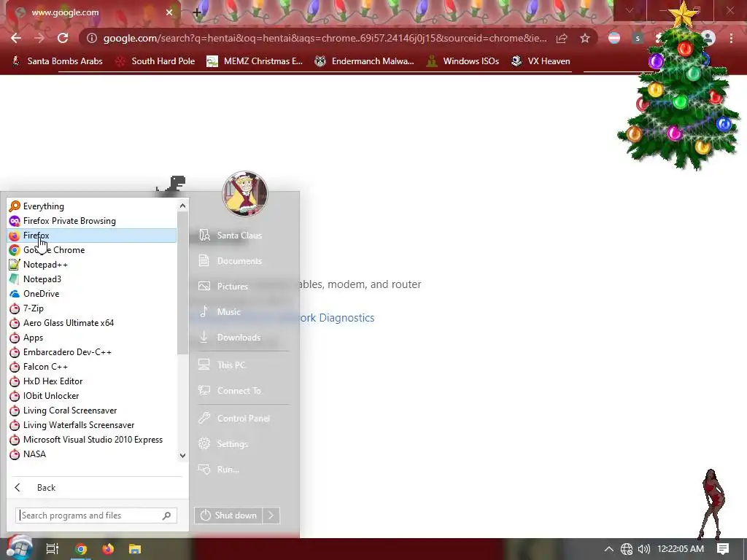Screen dimensions: 747x560
Task: Click the site info icon in address bar
Action: [x=92, y=38]
